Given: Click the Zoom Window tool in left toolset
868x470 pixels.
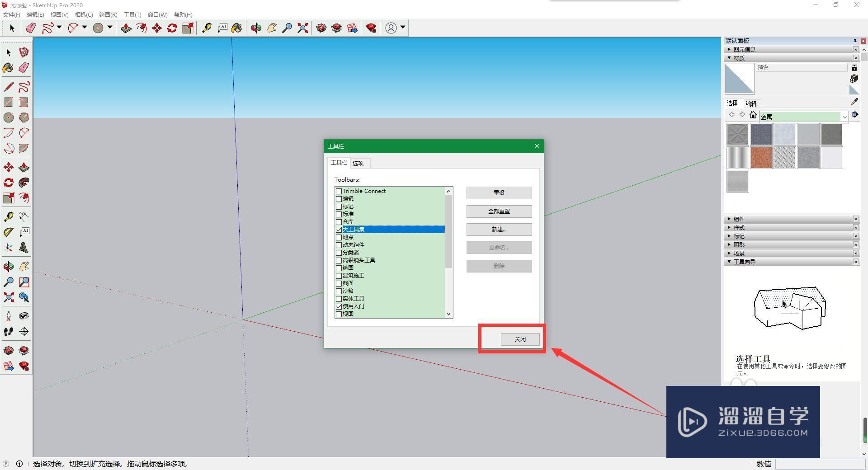Looking at the screenshot, I should pos(24,282).
